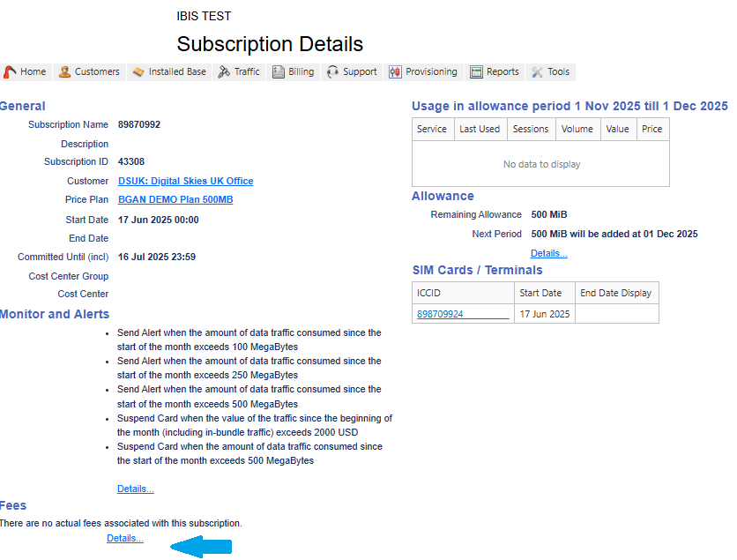
Task: Open the BGAN DEMO Plan 500MB link
Action: (175, 200)
